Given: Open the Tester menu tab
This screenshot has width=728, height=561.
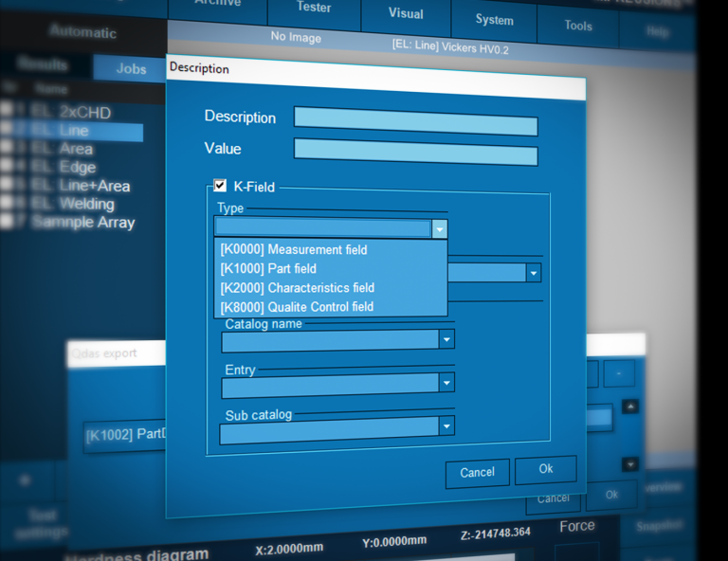Looking at the screenshot, I should [x=314, y=7].
